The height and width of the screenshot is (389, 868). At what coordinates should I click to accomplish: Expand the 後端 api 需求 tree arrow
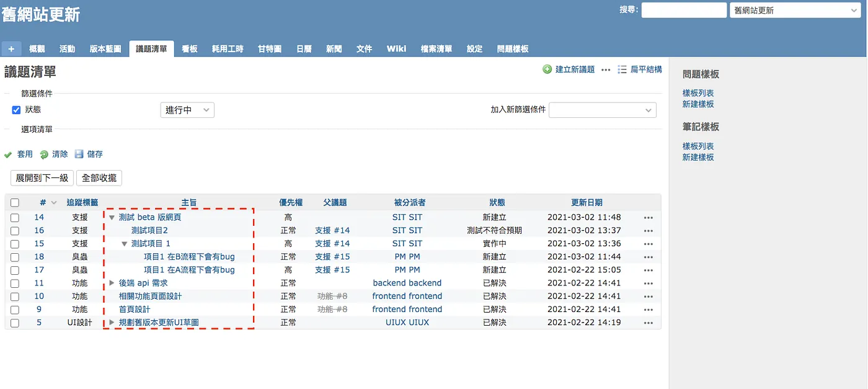pos(112,283)
